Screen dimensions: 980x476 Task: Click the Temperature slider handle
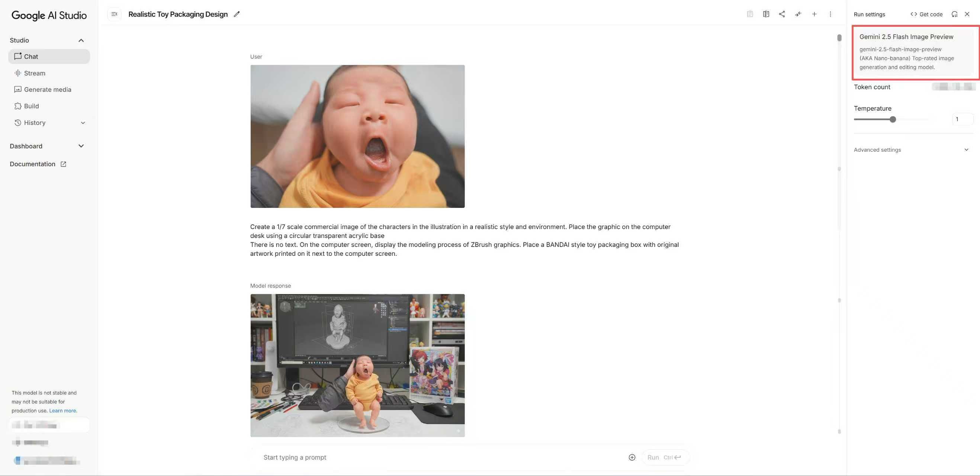coord(893,119)
